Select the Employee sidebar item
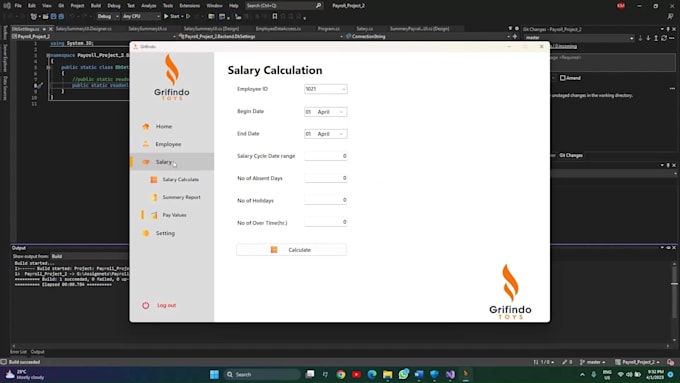Image resolution: width=680 pixels, height=383 pixels. (x=168, y=144)
